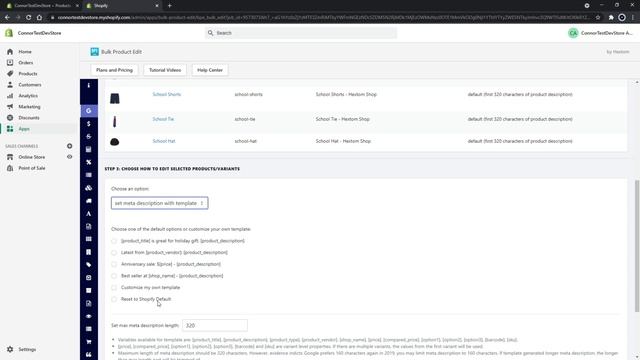Image resolution: width=640 pixels, height=360 pixels.
Task: Open the ConnorTestDevStore account menu
Action: tap(600, 33)
